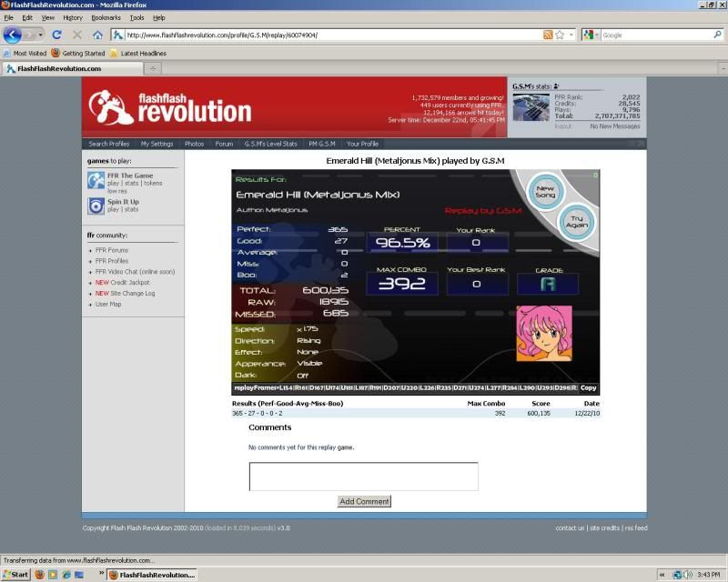Open the address bar history dropdown
This screenshot has height=582, width=728.
571,35
